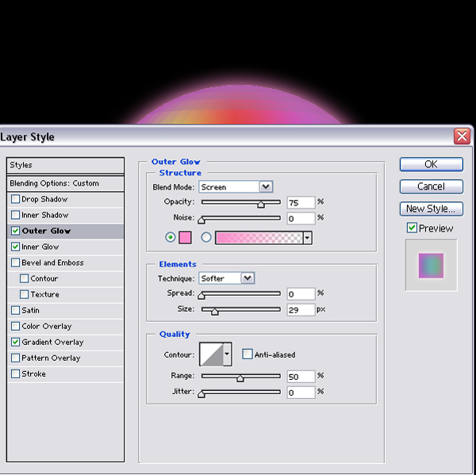
Task: Click the Jitter slider handle
Action: 202,394
